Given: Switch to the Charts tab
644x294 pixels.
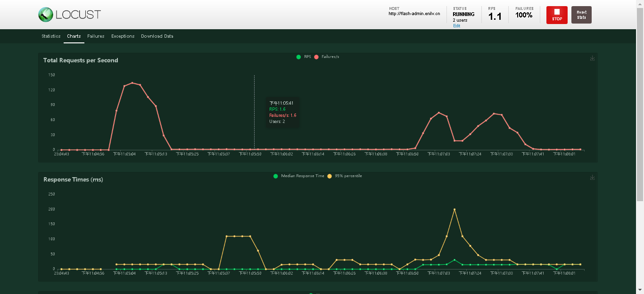Looking at the screenshot, I should (x=74, y=36).
